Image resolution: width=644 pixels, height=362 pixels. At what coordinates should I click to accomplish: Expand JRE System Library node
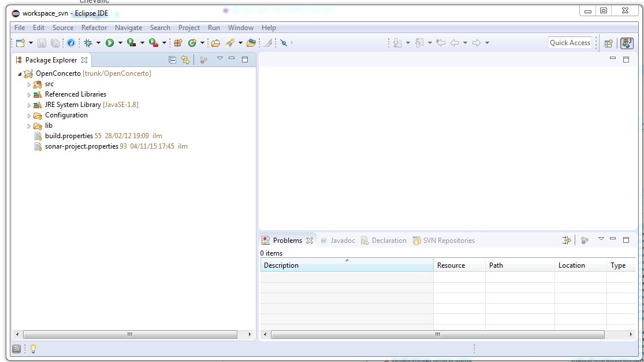tap(29, 105)
